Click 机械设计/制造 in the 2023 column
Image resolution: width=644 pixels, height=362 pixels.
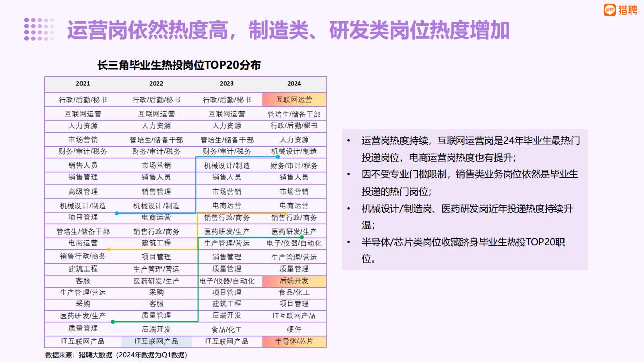coord(227,165)
